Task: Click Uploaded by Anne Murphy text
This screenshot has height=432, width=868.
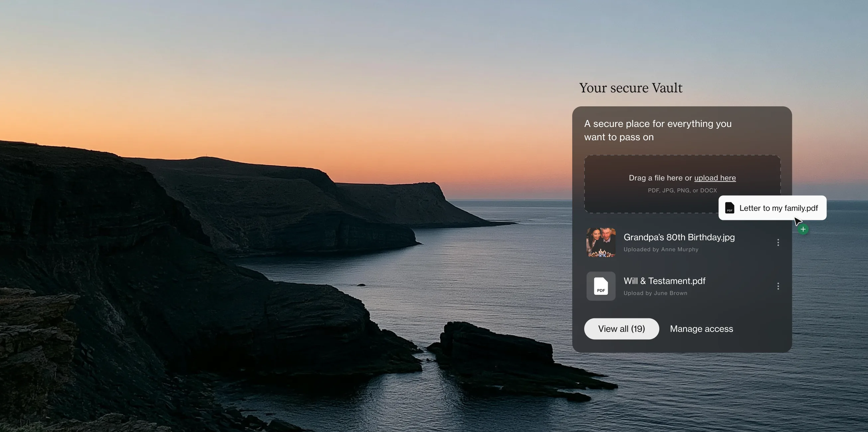Action: [661, 249]
